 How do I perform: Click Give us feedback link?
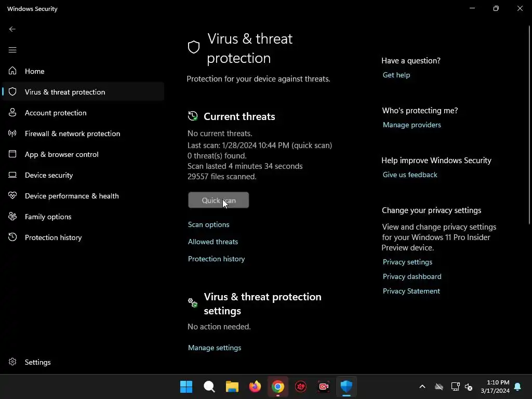click(x=410, y=175)
